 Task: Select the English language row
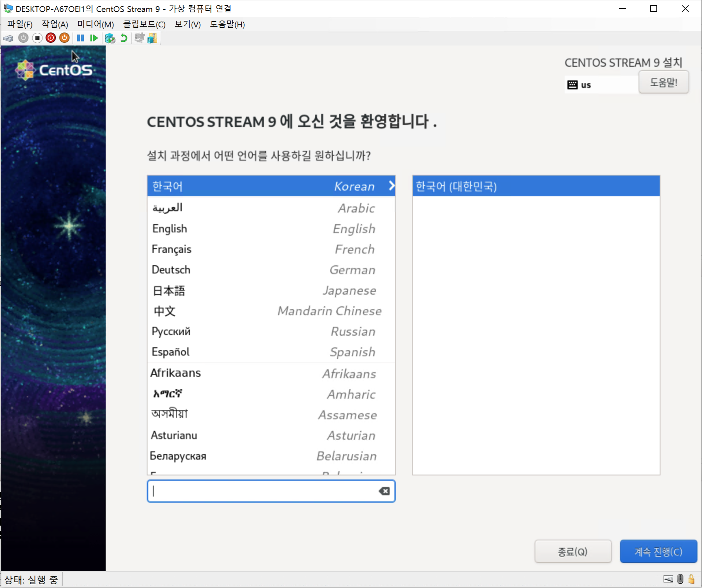click(271, 228)
